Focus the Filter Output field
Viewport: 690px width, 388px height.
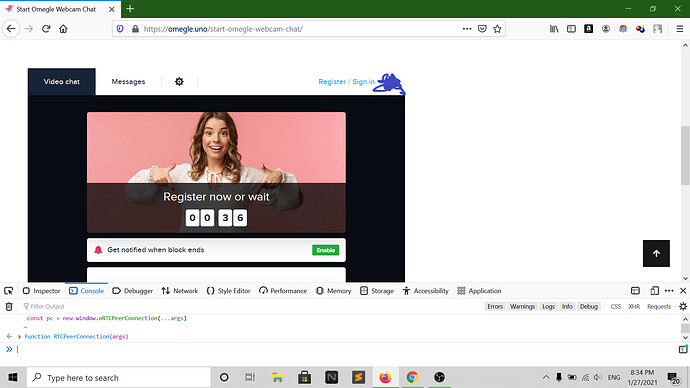tap(251, 307)
